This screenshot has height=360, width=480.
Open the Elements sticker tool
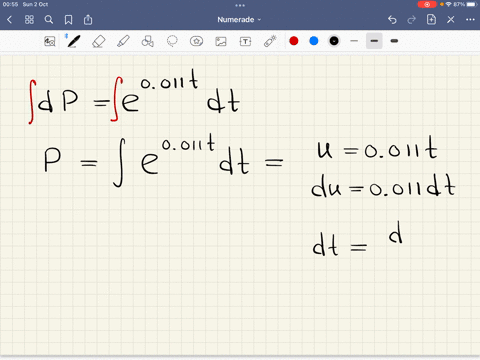(196, 41)
